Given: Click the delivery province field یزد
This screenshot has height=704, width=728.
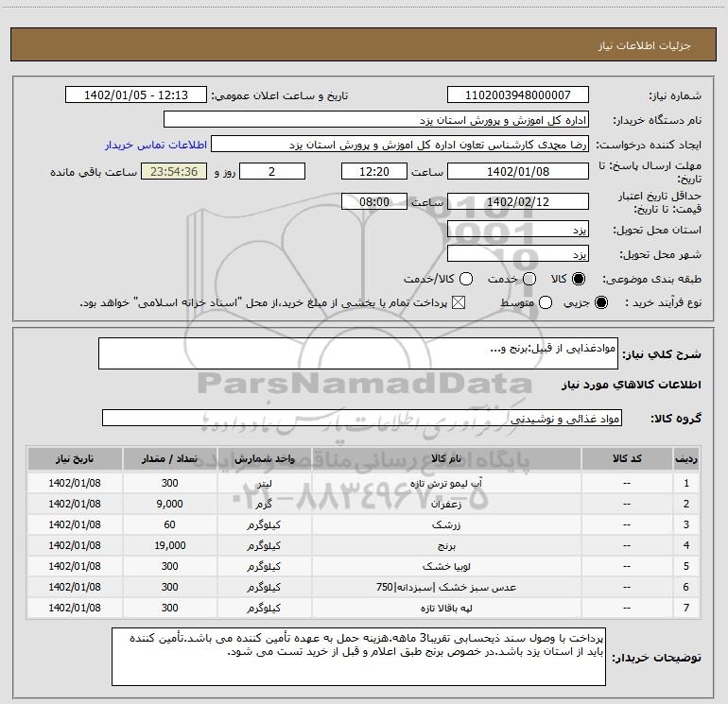Looking at the screenshot, I should pyautogui.click(x=518, y=229).
